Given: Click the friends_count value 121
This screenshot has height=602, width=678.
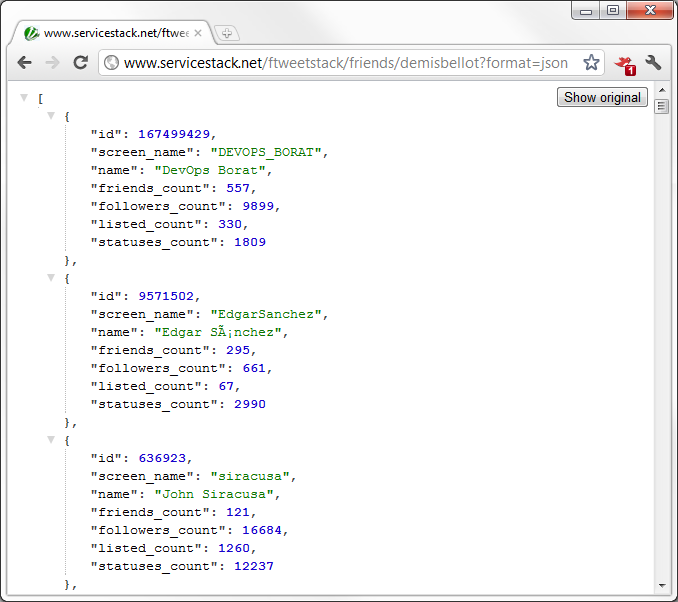Looking at the screenshot, I should tap(238, 512).
